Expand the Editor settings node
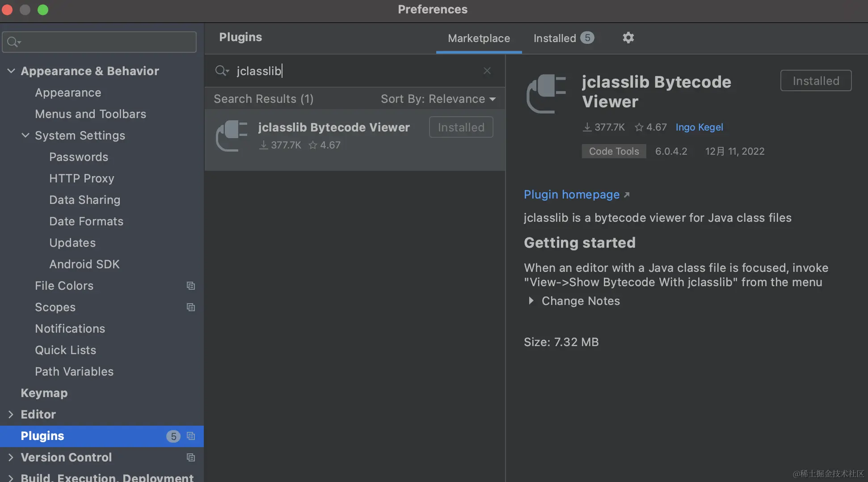 (x=11, y=414)
